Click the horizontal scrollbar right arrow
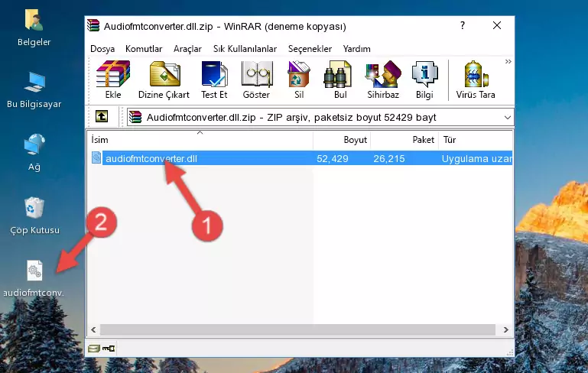The height and width of the screenshot is (373, 588). coord(505,330)
